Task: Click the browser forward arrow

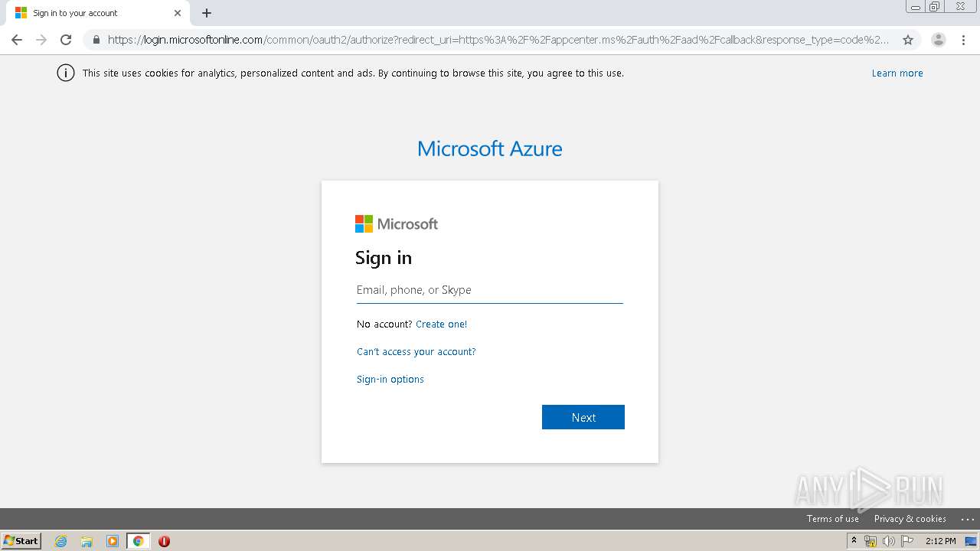Action: pyautogui.click(x=41, y=40)
